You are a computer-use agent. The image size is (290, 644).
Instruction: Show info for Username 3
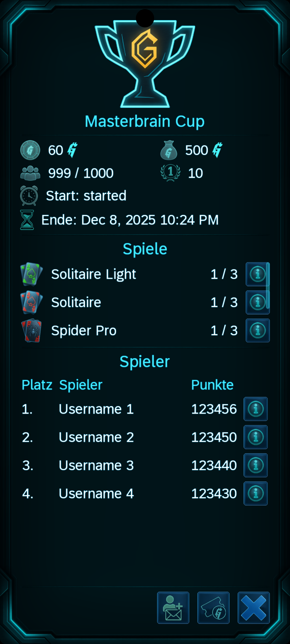(255, 465)
